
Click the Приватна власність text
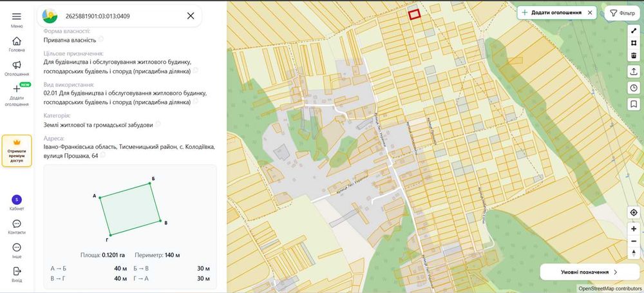point(70,40)
